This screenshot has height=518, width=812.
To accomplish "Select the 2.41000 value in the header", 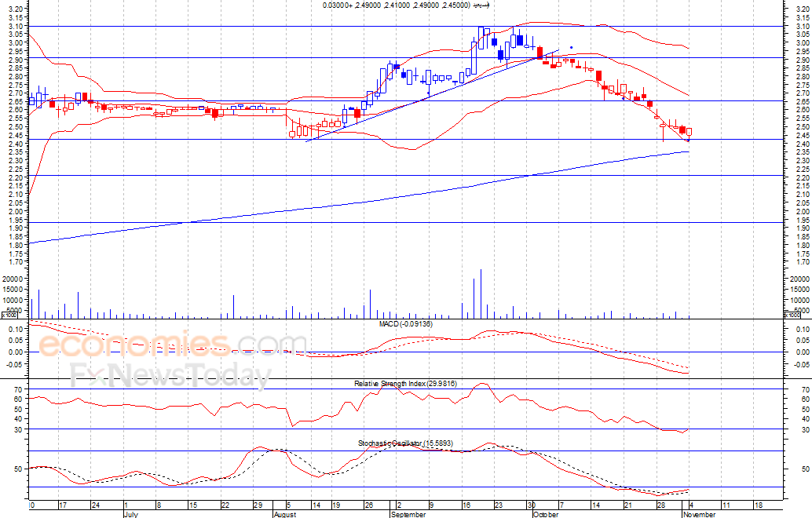I will (x=396, y=5).
